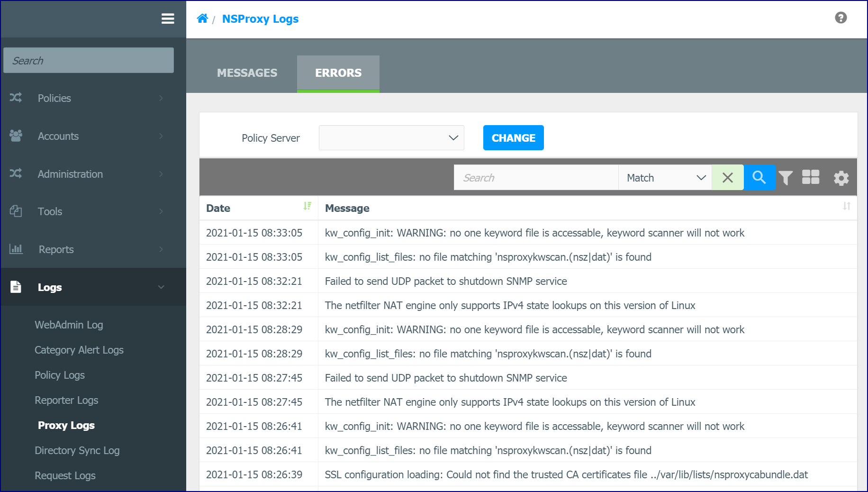This screenshot has width=868, height=492.
Task: Clear the log search with X
Action: pos(728,178)
